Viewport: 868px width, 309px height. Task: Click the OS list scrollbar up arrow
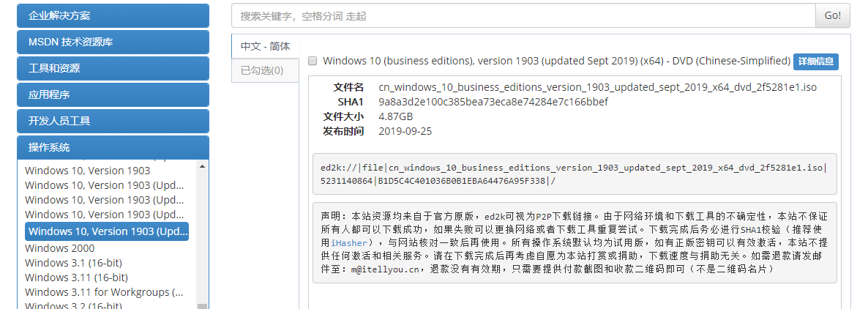(203, 165)
